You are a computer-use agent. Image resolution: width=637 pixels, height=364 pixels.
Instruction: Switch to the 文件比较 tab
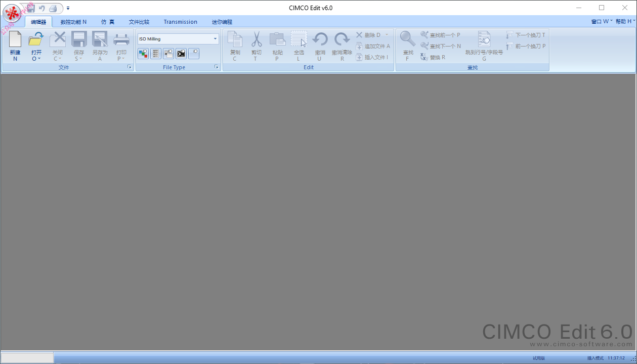click(139, 22)
